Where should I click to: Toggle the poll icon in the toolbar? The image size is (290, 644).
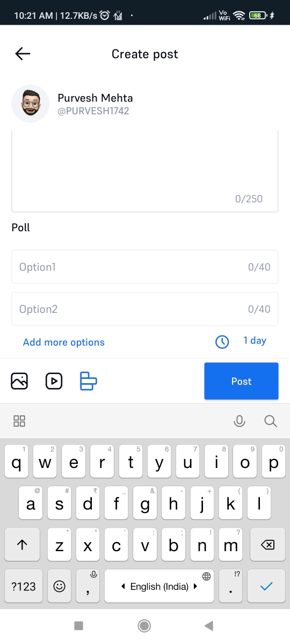pyautogui.click(x=88, y=381)
